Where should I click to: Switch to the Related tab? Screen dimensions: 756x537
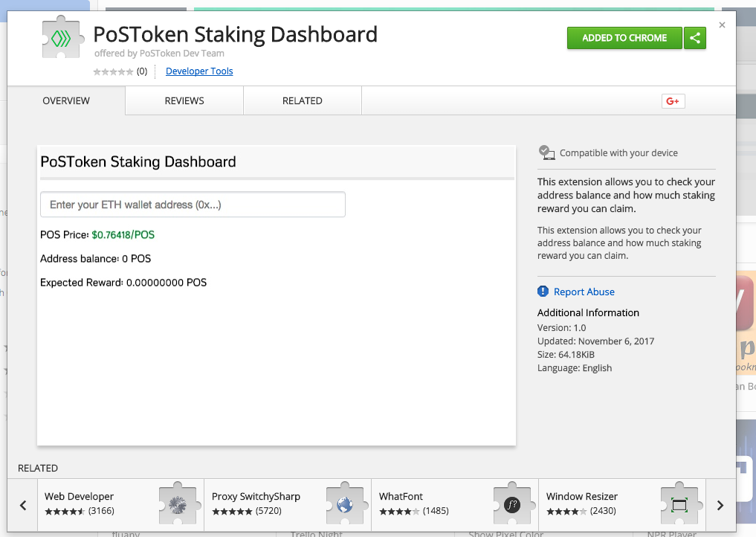[303, 101]
